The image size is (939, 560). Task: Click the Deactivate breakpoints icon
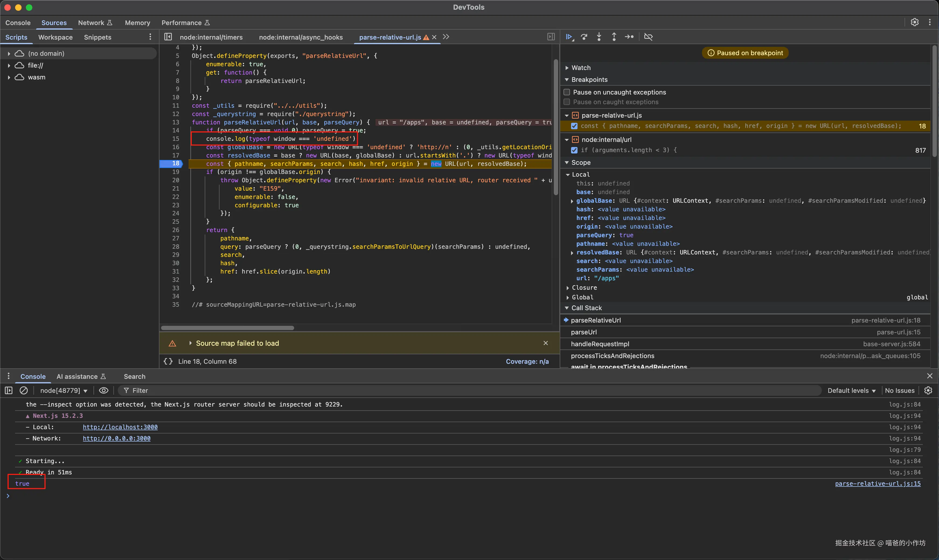tap(648, 37)
